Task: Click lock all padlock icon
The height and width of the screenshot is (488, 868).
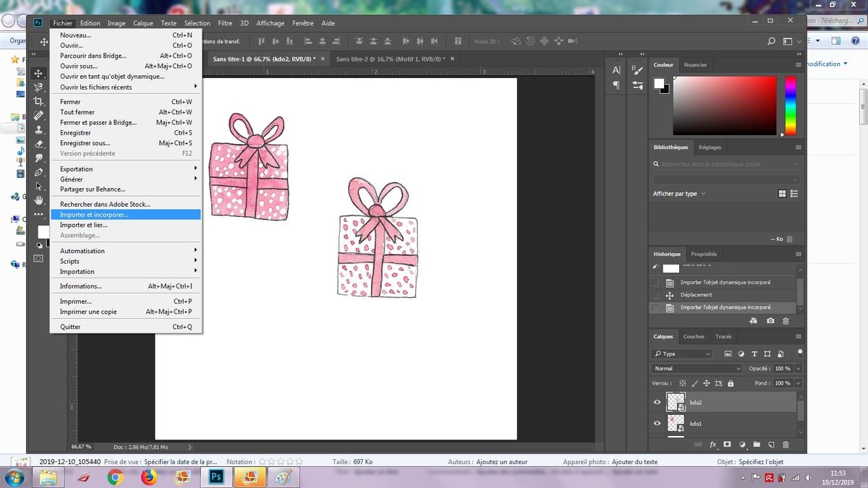Action: point(730,383)
